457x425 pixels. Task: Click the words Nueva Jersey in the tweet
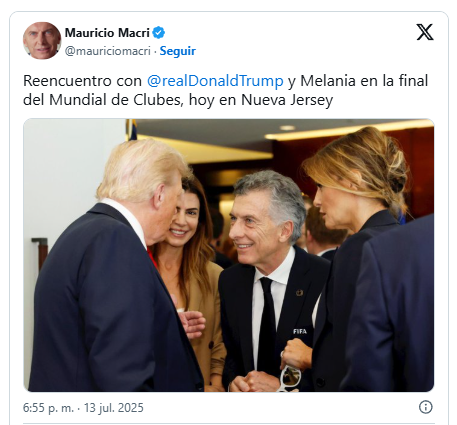(x=287, y=100)
